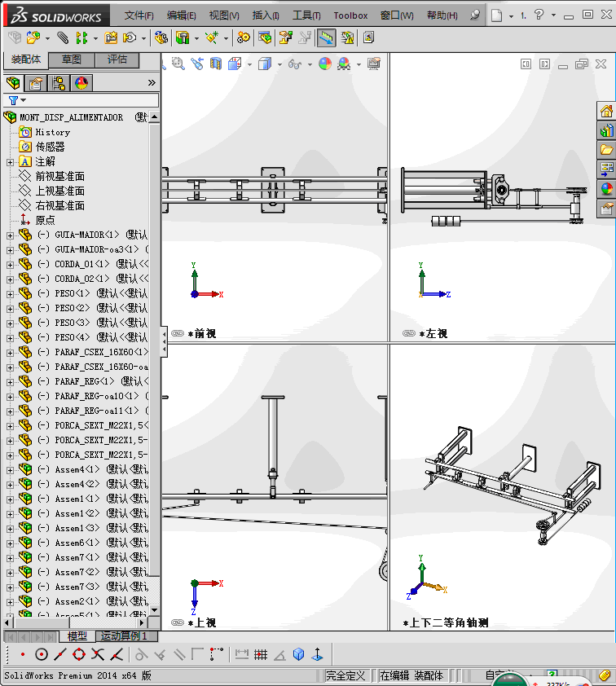Select the Linear Component Pattern tool

(81, 38)
